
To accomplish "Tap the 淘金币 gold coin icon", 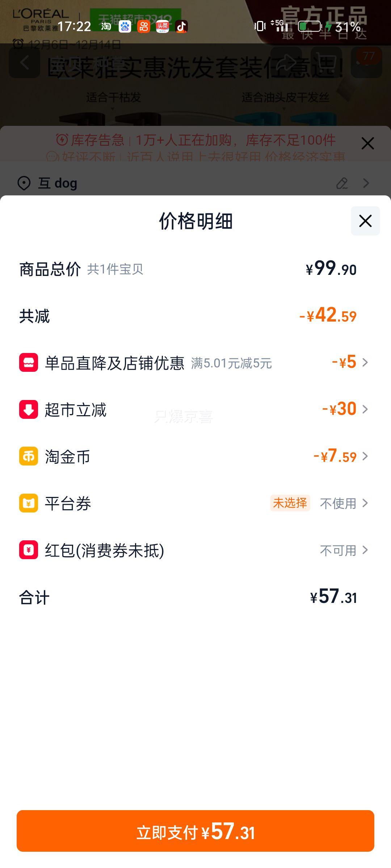I will tap(29, 456).
